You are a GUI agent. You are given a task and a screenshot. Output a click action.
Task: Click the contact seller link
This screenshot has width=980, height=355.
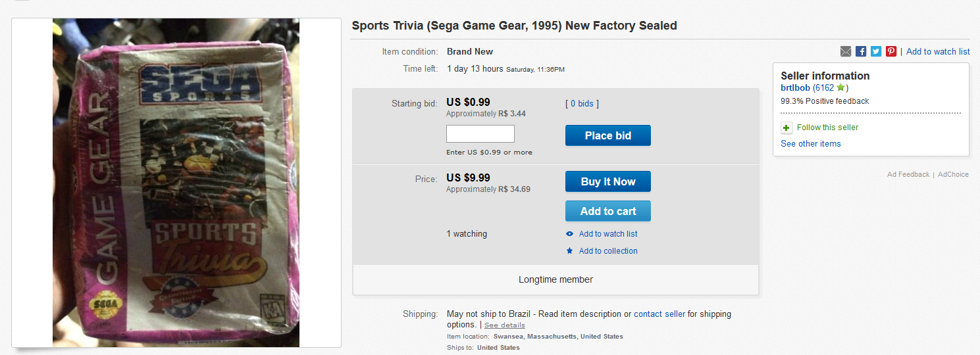(659, 314)
